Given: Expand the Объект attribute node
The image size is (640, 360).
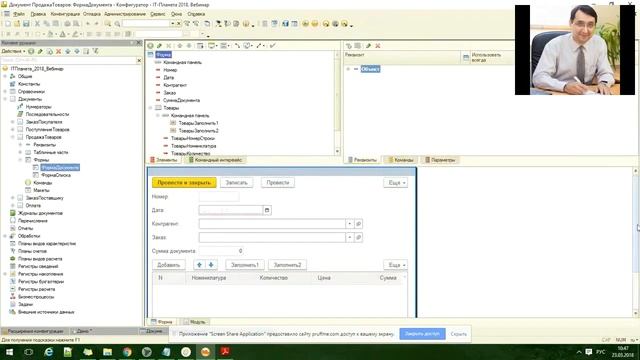Looking at the screenshot, I should pos(348,69).
